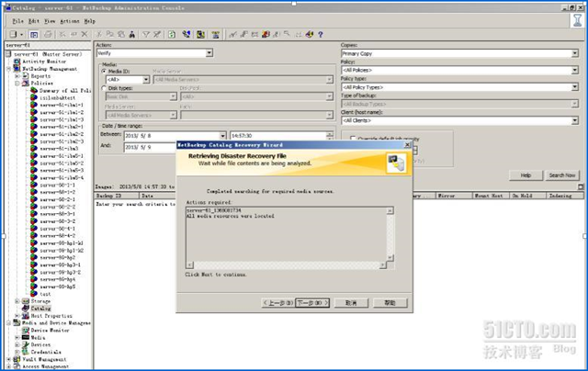Click the new window icon in toolbar
The image size is (588, 371).
coord(13,35)
